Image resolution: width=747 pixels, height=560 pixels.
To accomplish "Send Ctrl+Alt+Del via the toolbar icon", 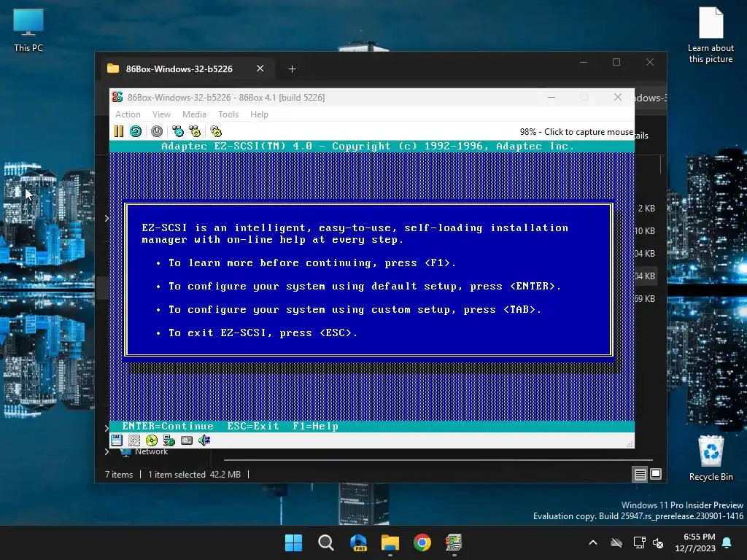I will (178, 131).
